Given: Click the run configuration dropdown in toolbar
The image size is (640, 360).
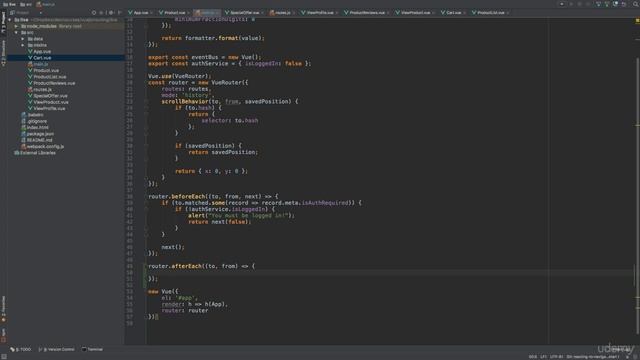Looking at the screenshot, I should [562, 4].
